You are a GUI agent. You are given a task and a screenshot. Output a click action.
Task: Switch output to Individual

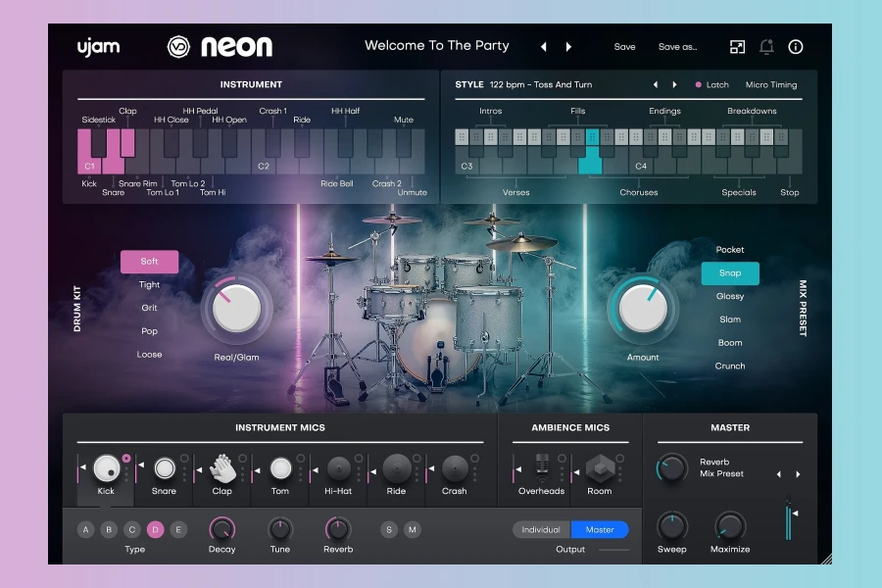click(x=541, y=529)
